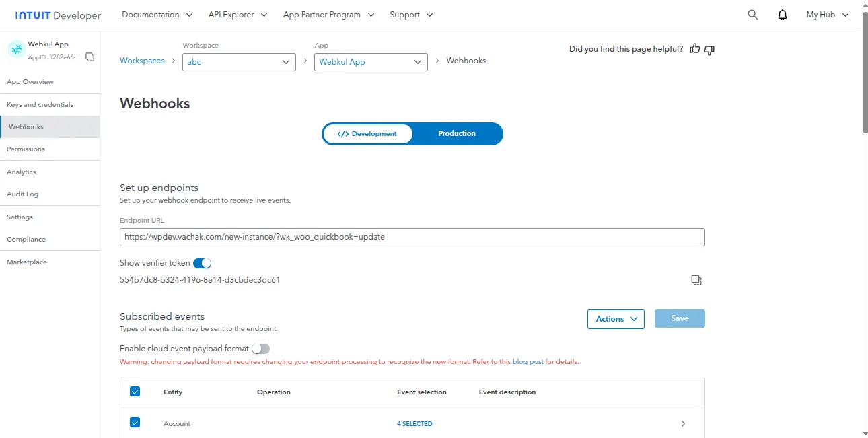Screen dimensions: 868x438
Task: Click the Account entity row label
Action: (177, 424)
